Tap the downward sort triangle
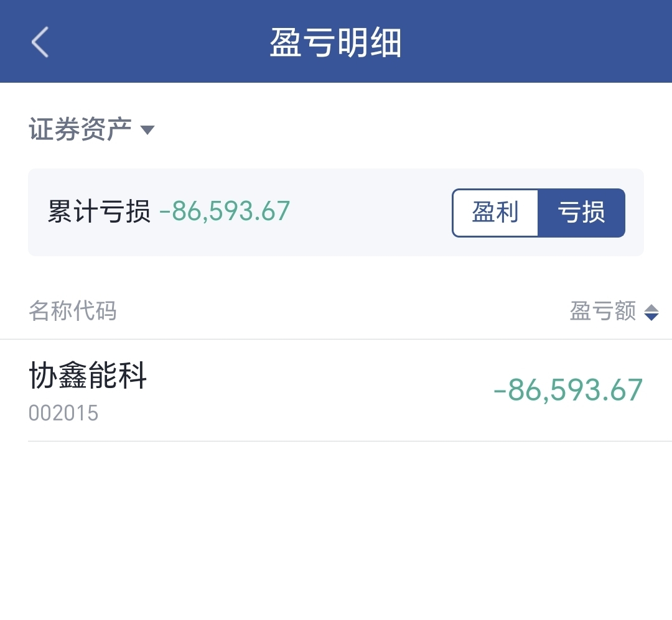672x620 pixels. click(651, 317)
